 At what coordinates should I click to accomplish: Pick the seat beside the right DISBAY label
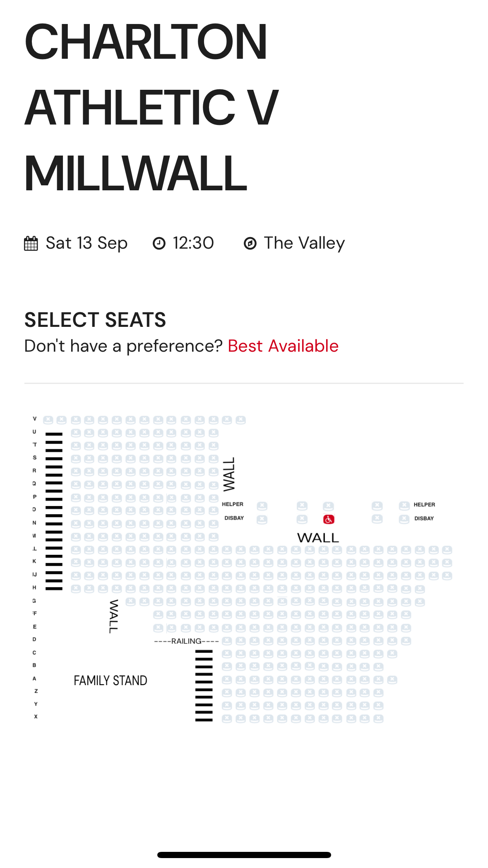coord(404,519)
